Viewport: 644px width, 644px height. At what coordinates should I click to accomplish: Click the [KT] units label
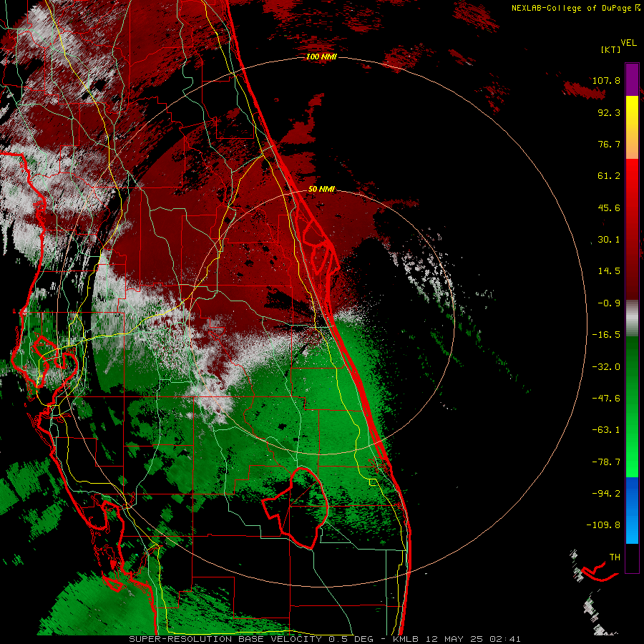tap(611, 49)
